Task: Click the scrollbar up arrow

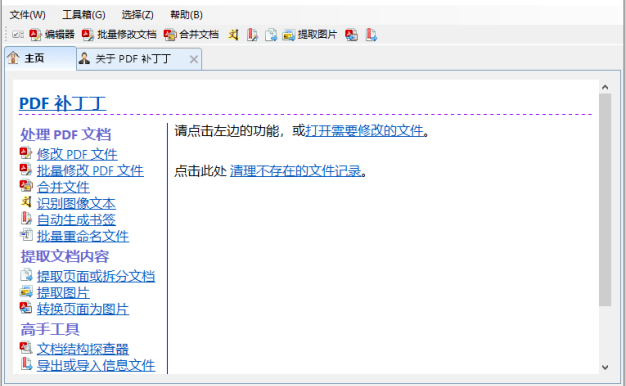Action: pos(605,87)
